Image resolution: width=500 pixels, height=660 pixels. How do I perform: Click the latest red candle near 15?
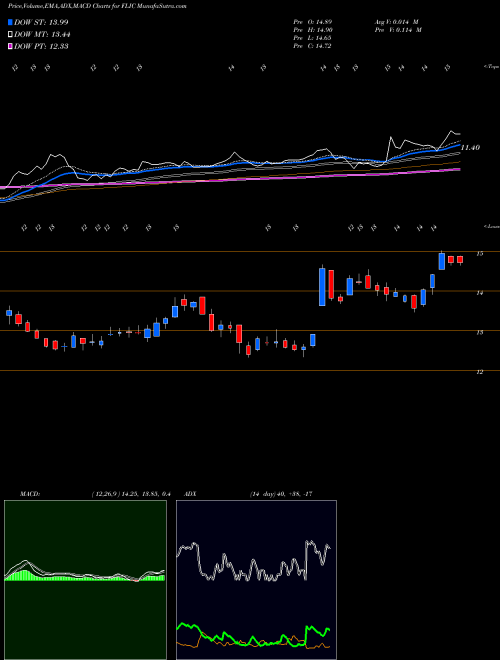pyautogui.click(x=460, y=260)
